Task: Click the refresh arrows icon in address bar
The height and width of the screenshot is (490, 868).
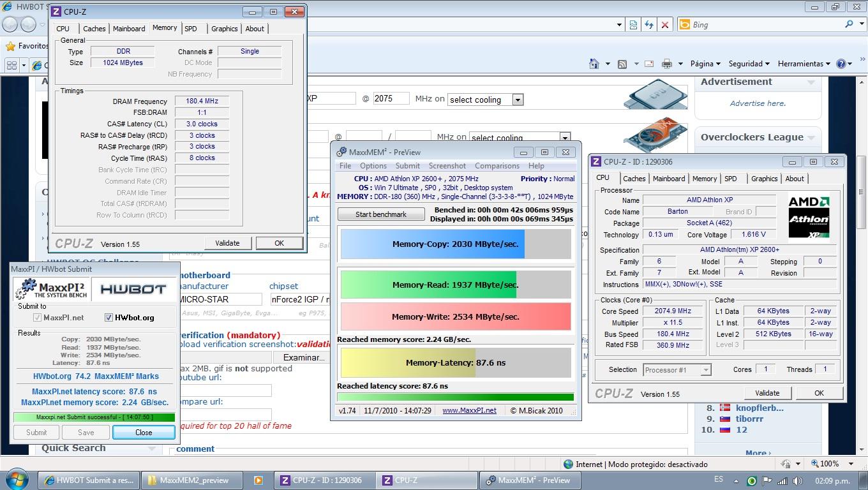Action: coord(649,24)
